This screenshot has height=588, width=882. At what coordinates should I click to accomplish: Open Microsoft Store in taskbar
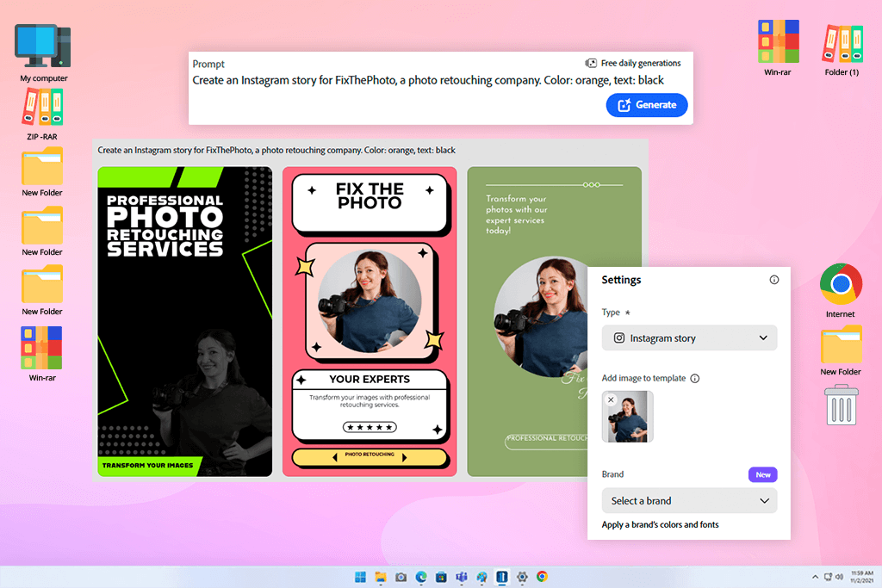click(441, 577)
